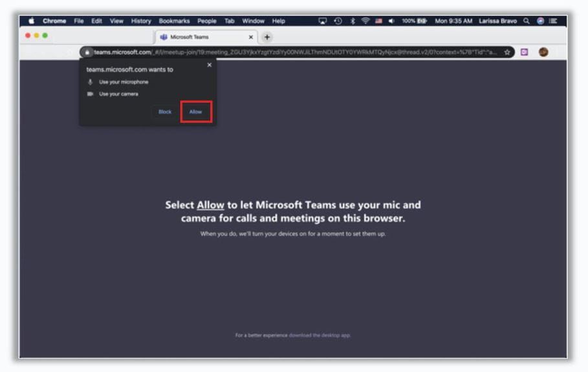Open the Notification Center list icon
The image size is (588, 372).
point(553,21)
